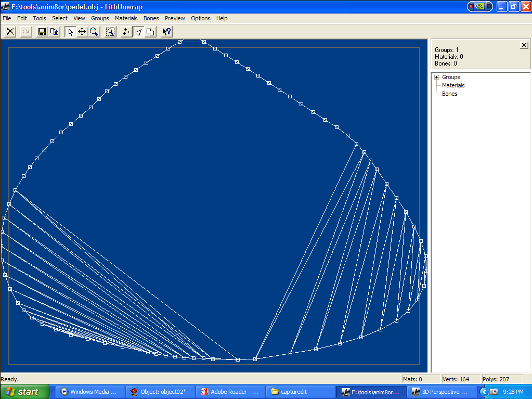Expand the Groups tree node
Screen dimensions: 532x399
pyautogui.click(x=437, y=77)
